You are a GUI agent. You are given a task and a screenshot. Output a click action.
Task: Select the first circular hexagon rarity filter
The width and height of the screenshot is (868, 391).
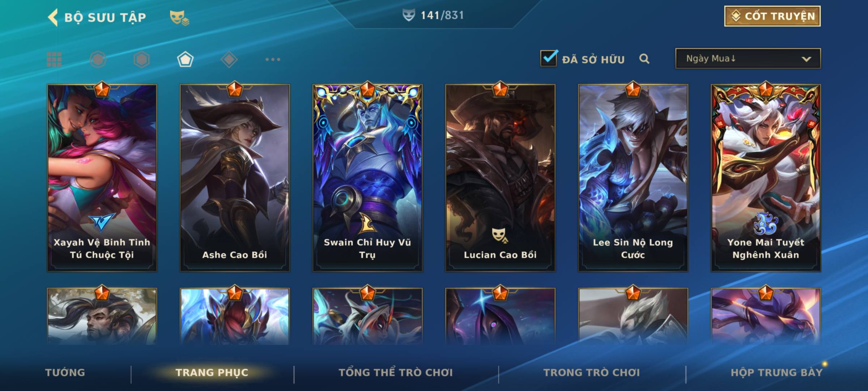[x=98, y=59]
